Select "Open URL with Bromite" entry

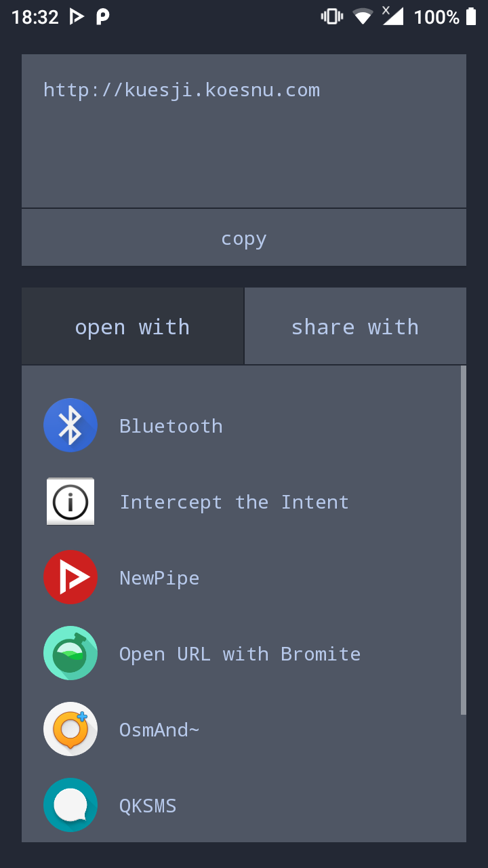coord(240,654)
